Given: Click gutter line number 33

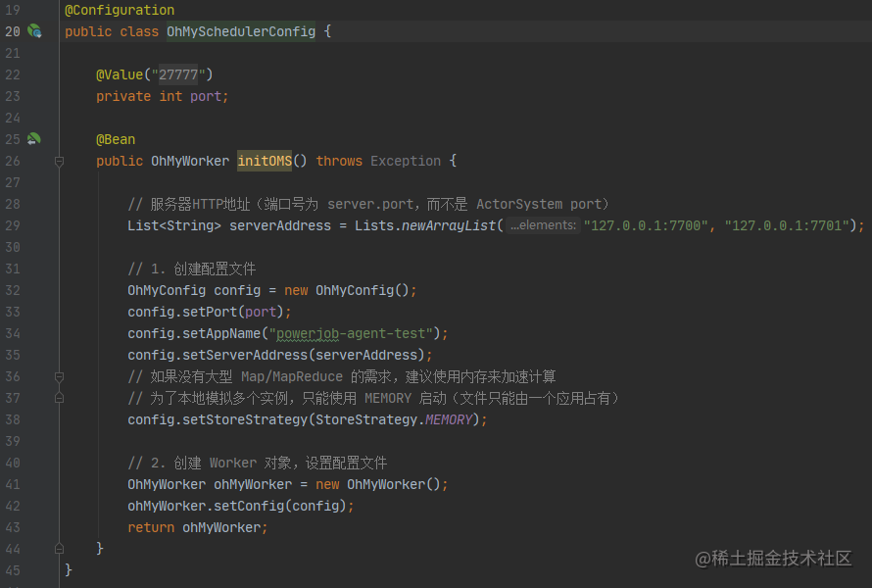Looking at the screenshot, I should (13, 312).
